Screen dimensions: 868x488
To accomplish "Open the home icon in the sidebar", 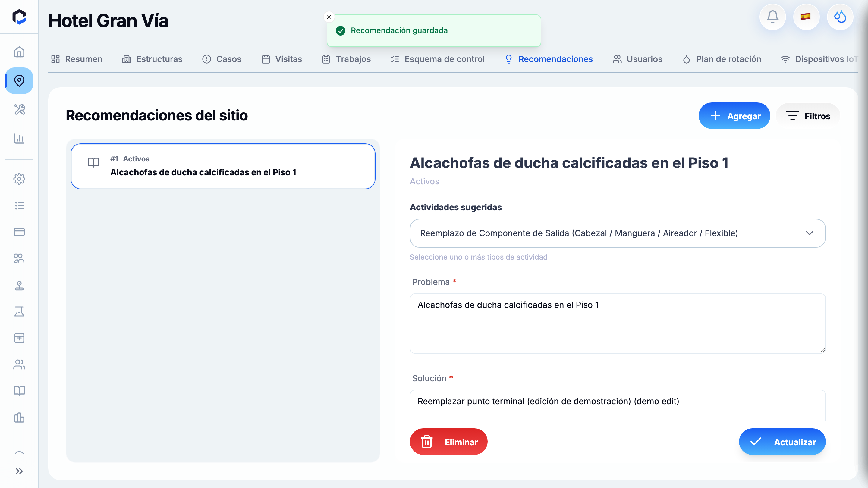I will pos(19,52).
